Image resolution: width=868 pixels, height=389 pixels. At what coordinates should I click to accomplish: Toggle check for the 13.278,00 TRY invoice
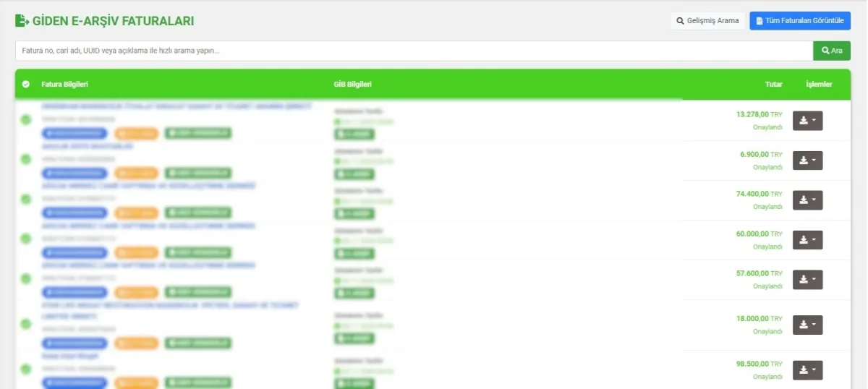tap(26, 119)
